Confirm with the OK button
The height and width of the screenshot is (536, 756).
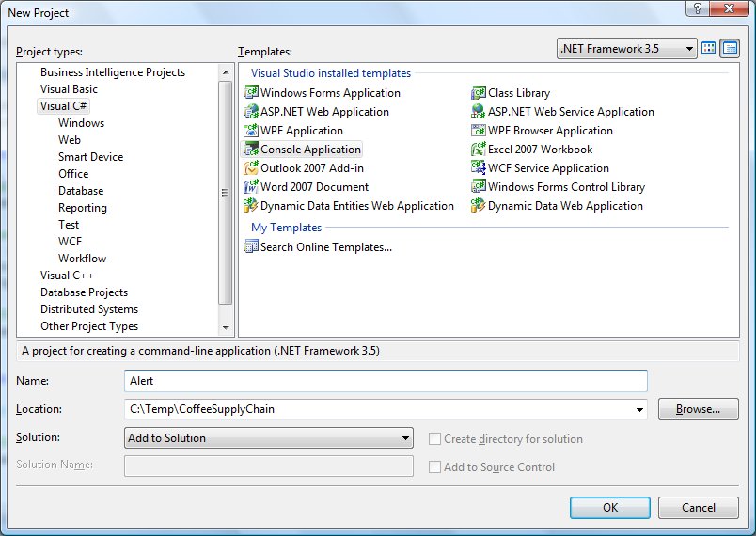coord(610,508)
